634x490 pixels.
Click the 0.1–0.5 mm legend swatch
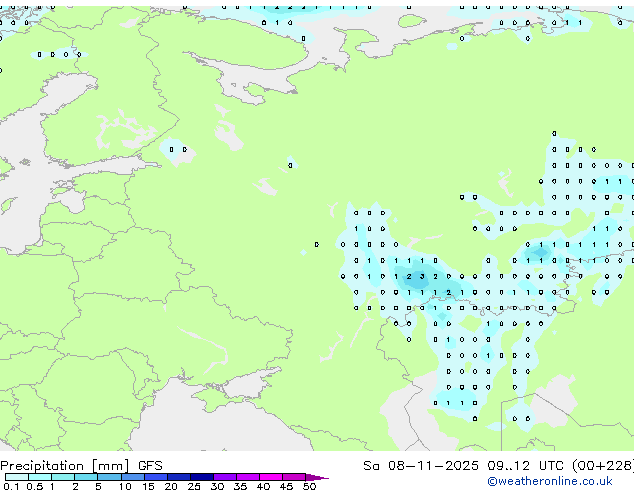click(x=17, y=477)
